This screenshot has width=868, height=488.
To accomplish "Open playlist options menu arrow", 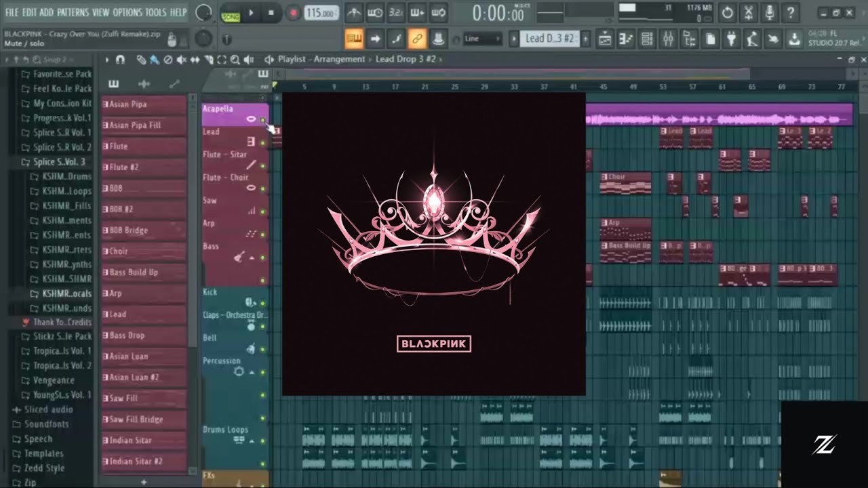I will (106, 60).
